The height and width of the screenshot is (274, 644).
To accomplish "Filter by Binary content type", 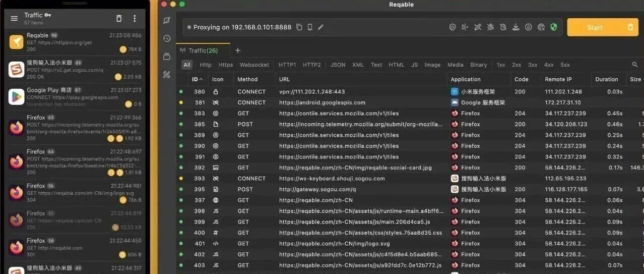I will [x=479, y=65].
